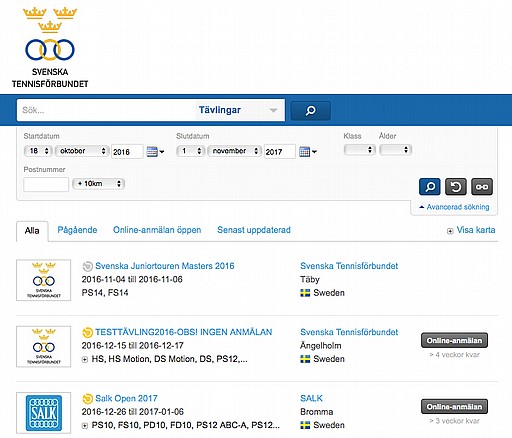Screen dimensions: 512x438
Task: Click the Swedish flag in the Täby row
Action: (x=305, y=293)
